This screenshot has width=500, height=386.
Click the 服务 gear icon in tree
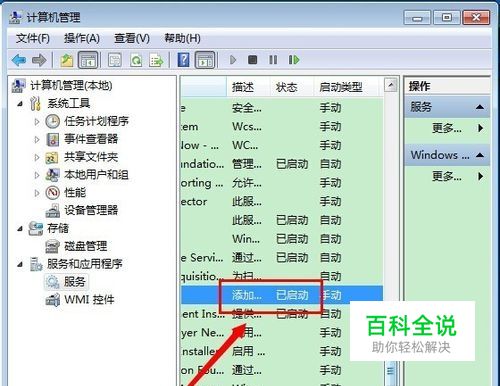(x=52, y=282)
